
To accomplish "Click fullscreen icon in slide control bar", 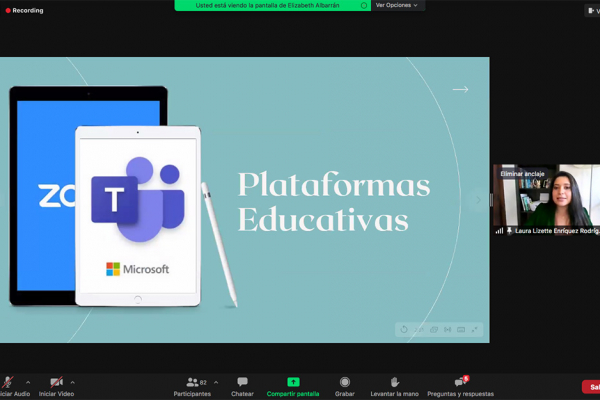I will pos(474,330).
